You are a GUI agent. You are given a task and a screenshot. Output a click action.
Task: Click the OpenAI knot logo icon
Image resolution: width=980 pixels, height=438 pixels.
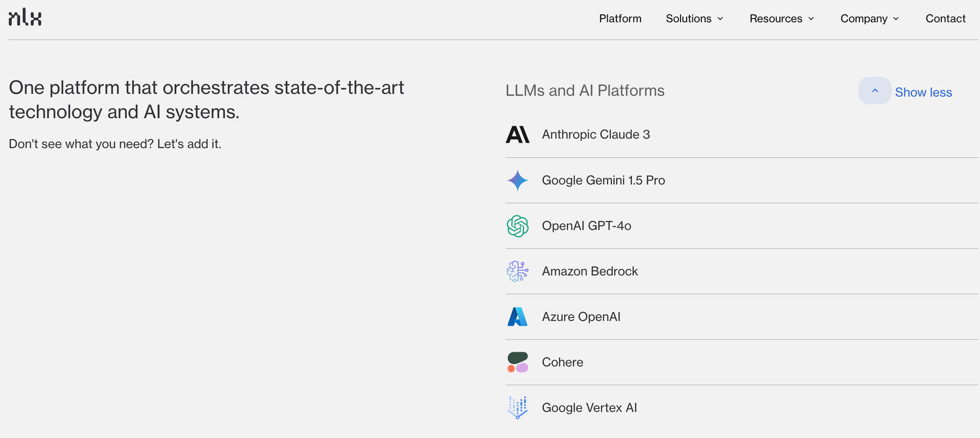pos(517,226)
